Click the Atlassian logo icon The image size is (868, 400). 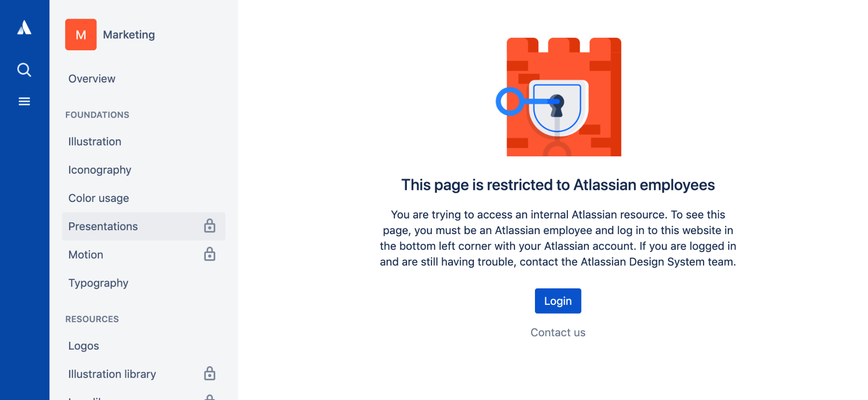click(24, 27)
